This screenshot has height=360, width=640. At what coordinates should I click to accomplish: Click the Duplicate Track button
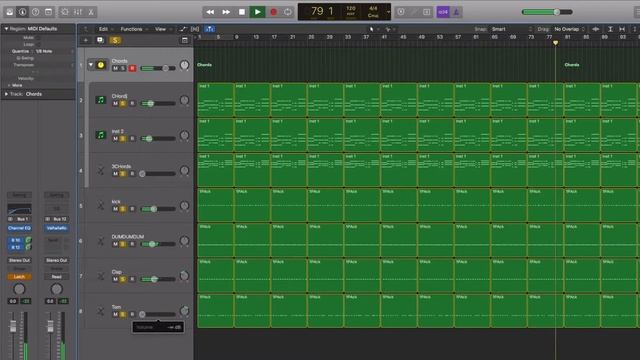coord(100,40)
